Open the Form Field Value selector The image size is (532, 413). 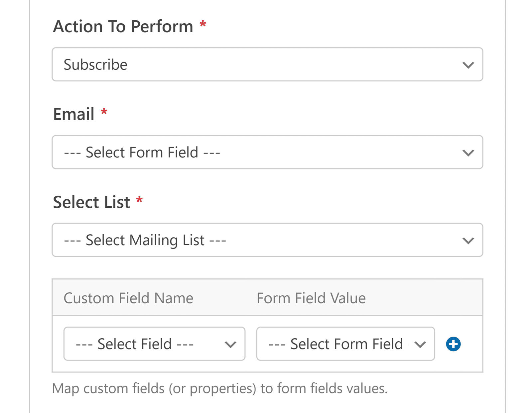tap(345, 345)
